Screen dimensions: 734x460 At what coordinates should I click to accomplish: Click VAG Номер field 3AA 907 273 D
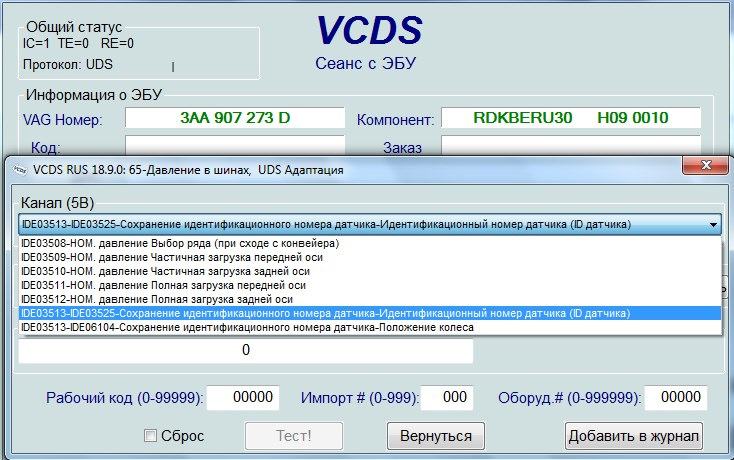[235, 118]
